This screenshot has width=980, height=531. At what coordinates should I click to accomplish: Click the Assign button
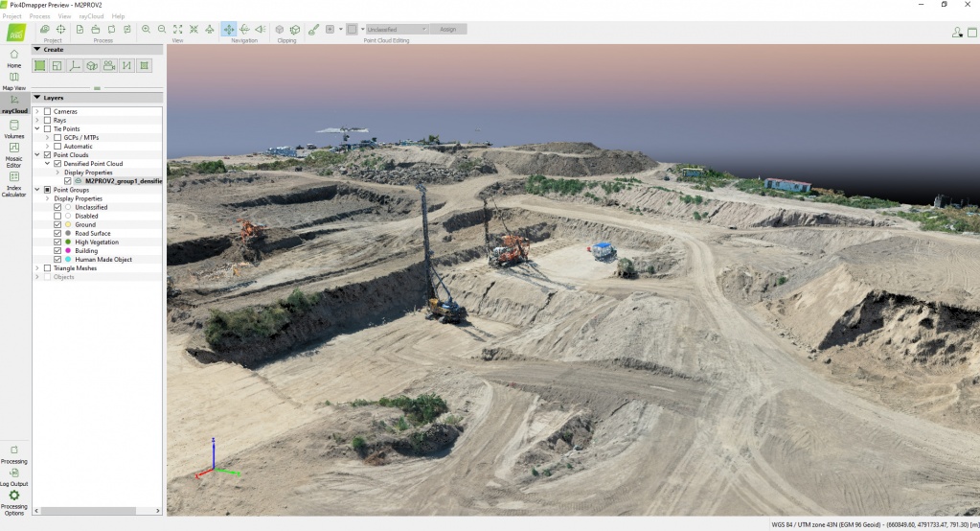click(448, 30)
